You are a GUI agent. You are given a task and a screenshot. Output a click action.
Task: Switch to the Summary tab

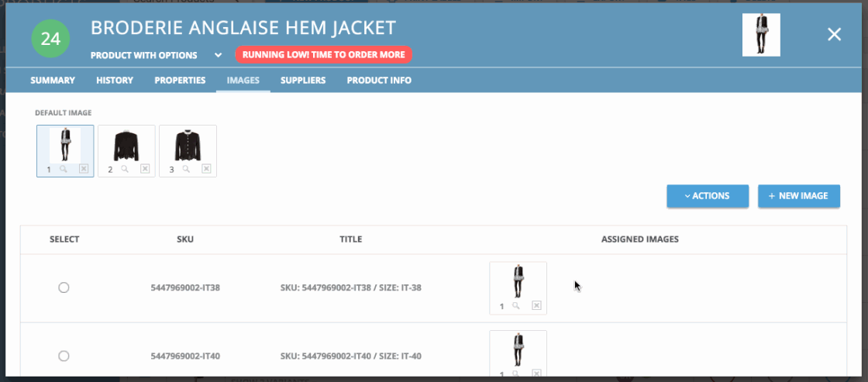pos(53,81)
